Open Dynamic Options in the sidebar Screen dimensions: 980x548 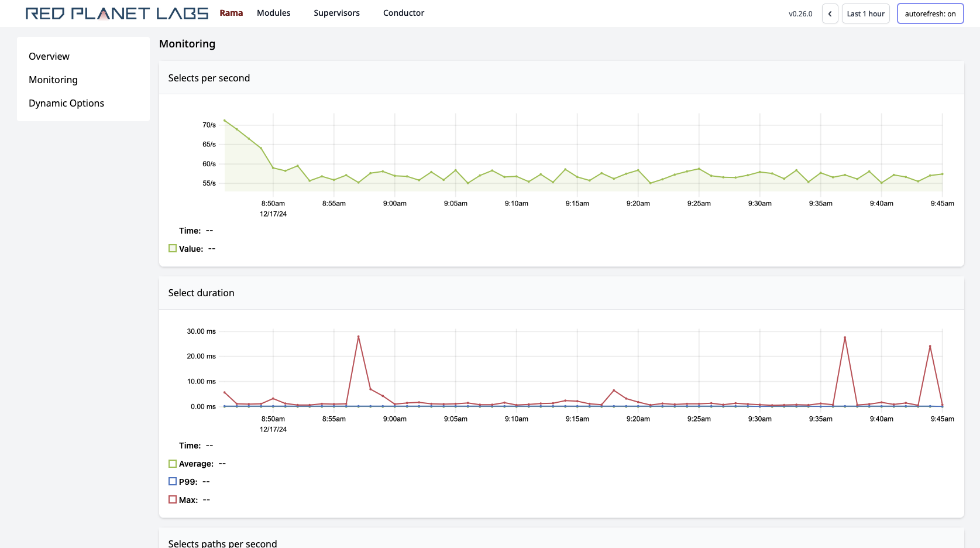click(66, 103)
